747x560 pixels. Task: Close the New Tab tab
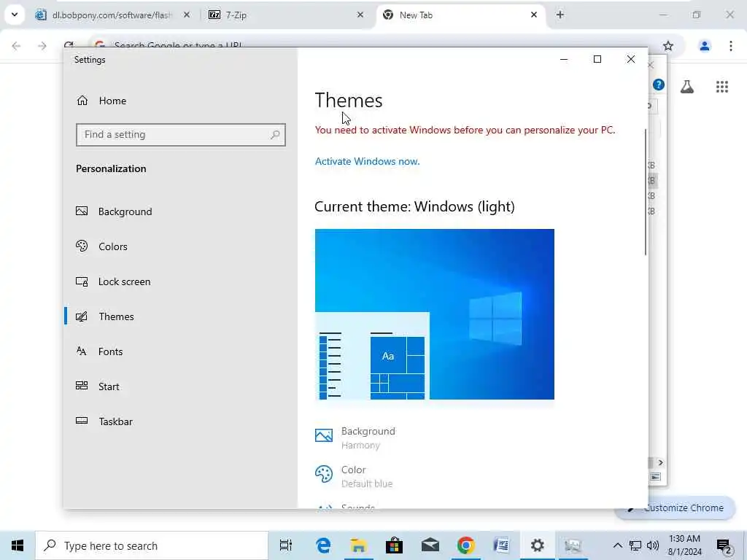coord(533,15)
